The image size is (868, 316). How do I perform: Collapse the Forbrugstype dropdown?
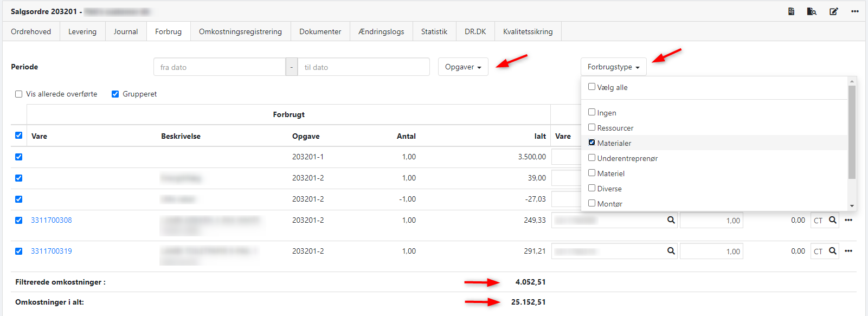click(x=613, y=67)
